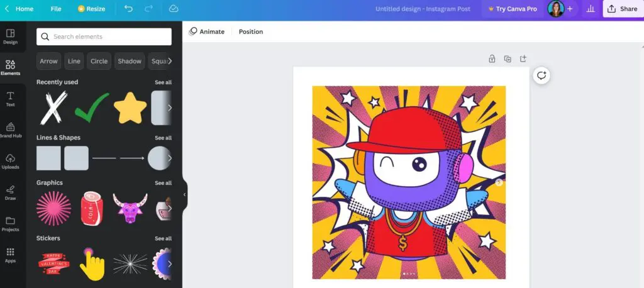This screenshot has height=288, width=644.
Task: Select the Circle suggestion chip
Action: tap(99, 61)
